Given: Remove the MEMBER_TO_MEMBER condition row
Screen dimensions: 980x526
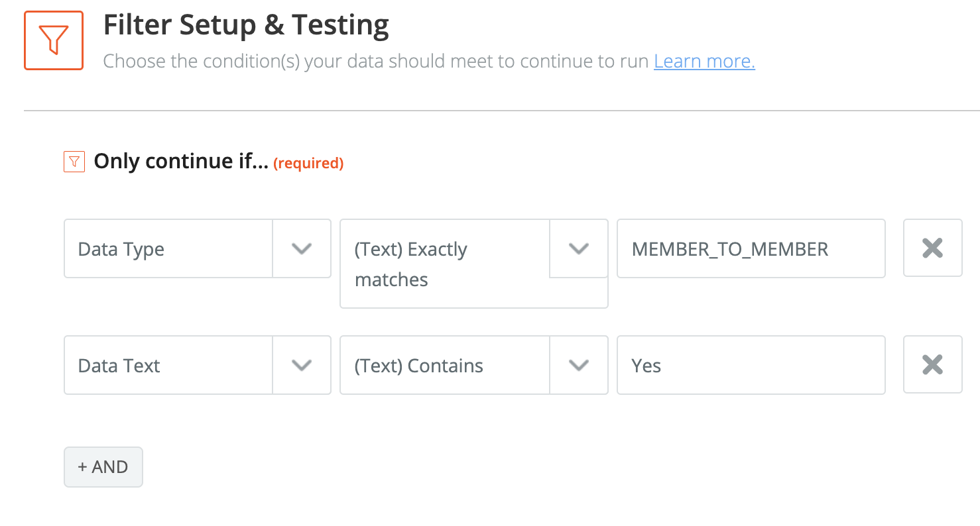Looking at the screenshot, I should [932, 248].
